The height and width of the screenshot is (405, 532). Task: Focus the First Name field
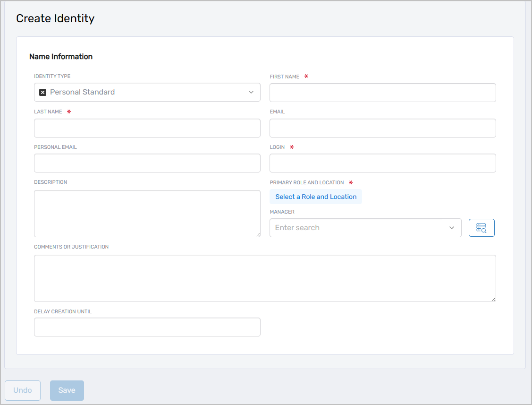pyautogui.click(x=382, y=93)
